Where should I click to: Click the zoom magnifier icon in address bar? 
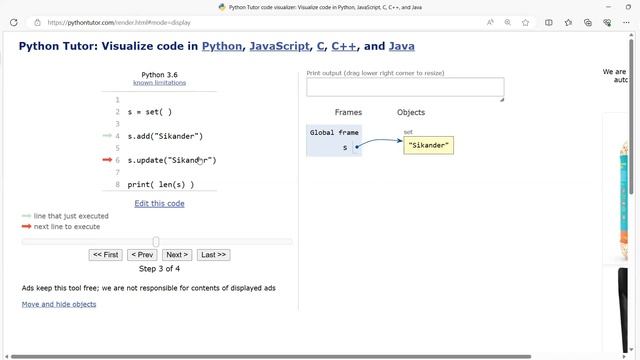[x=507, y=22]
